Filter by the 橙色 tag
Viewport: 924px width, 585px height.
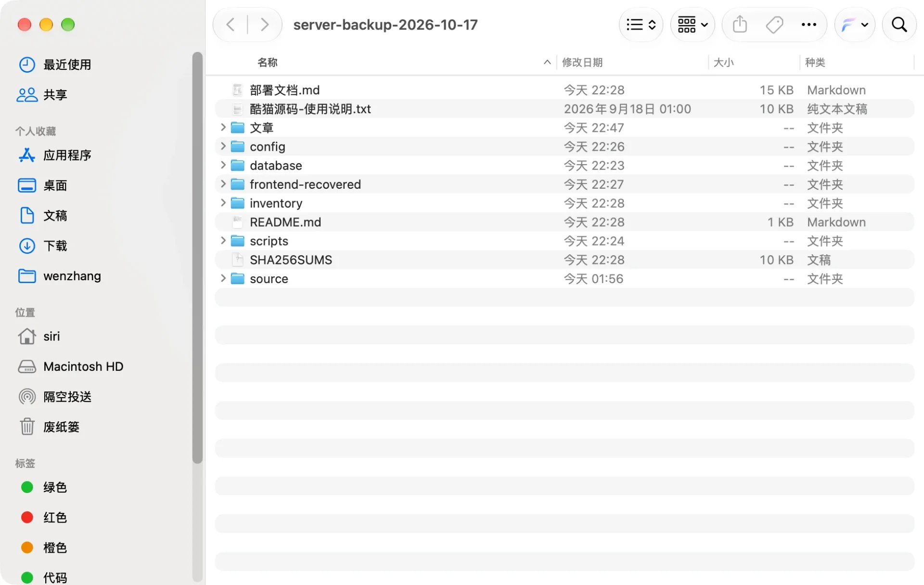pyautogui.click(x=44, y=548)
